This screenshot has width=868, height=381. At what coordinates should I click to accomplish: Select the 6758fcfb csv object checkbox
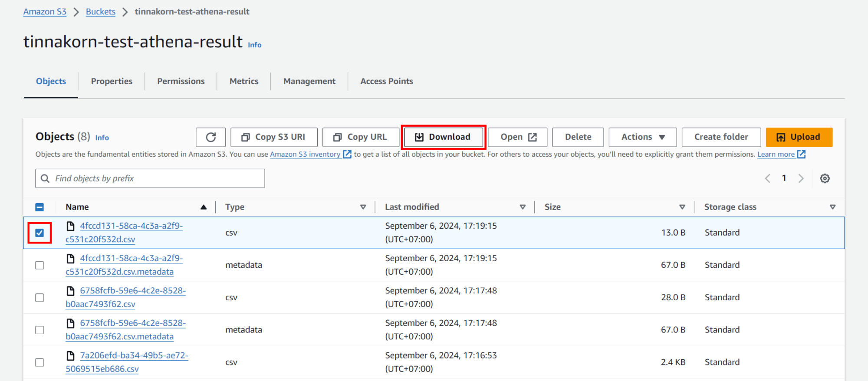(39, 298)
